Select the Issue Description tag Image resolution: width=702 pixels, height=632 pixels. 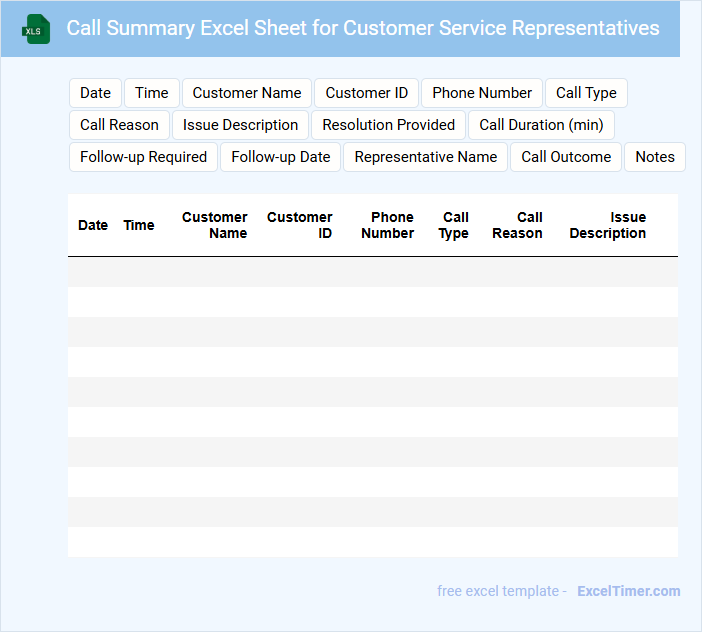click(240, 125)
